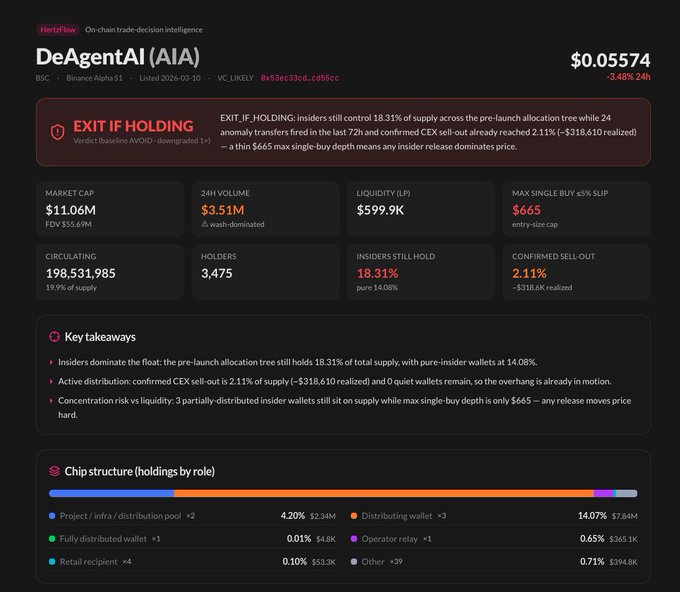Click the 4.20% project pool percentage

[293, 516]
